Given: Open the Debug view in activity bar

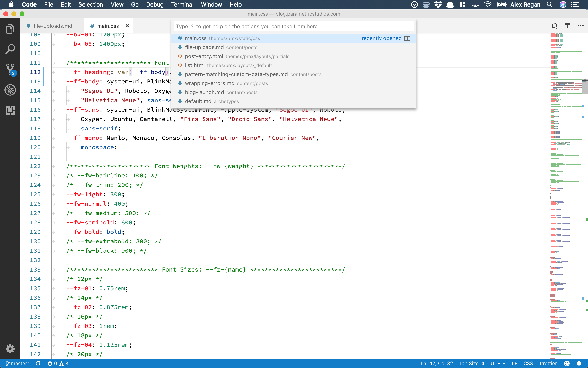Looking at the screenshot, I should click(x=10, y=90).
